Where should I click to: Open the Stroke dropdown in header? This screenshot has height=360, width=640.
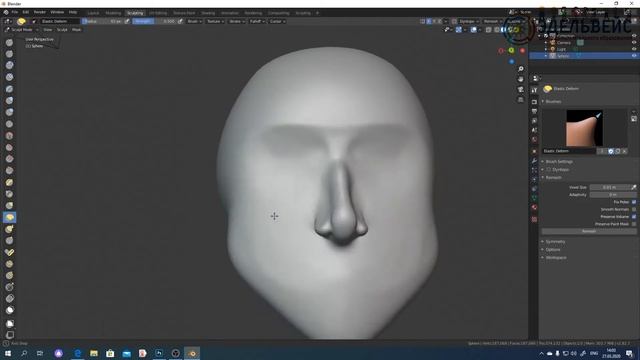[236, 21]
